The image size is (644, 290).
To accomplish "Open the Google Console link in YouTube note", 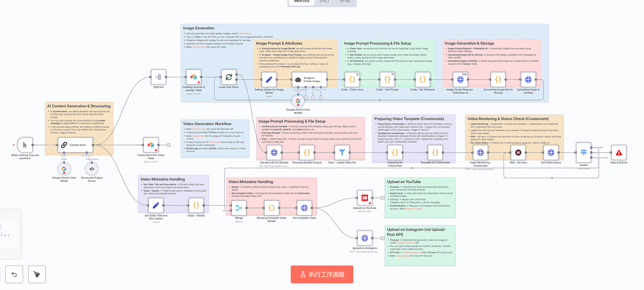I will click(414, 209).
